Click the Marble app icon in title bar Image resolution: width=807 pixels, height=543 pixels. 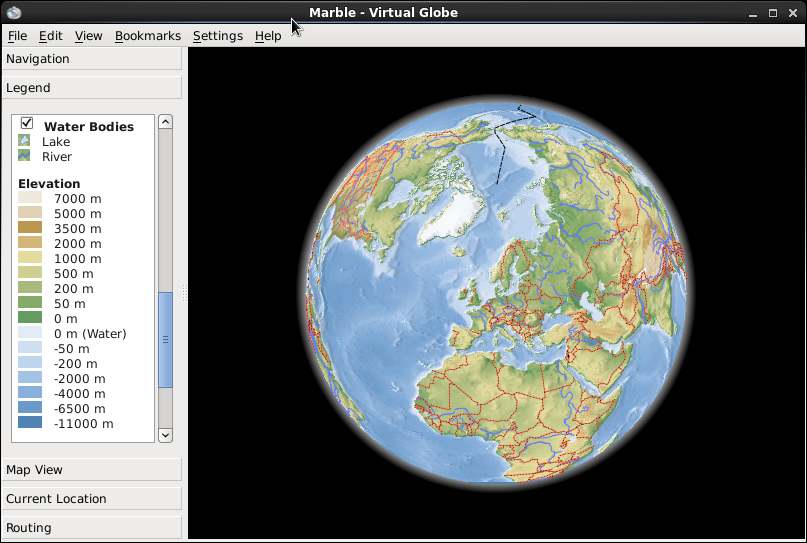click(x=13, y=12)
